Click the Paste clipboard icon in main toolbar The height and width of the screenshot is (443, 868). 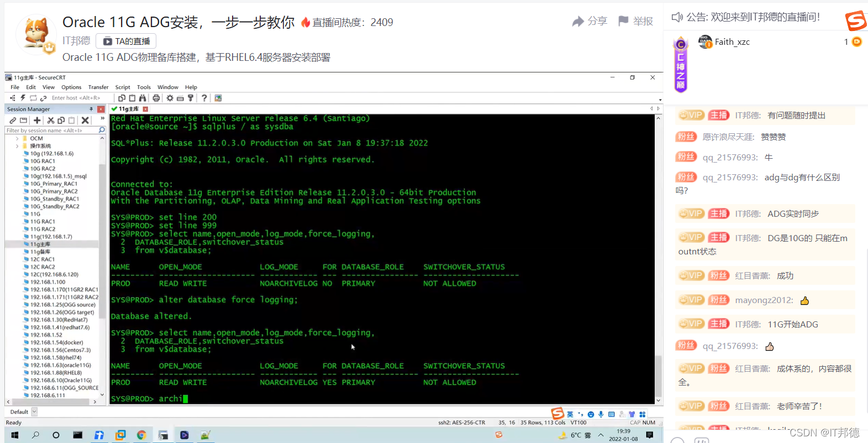pyautogui.click(x=132, y=98)
